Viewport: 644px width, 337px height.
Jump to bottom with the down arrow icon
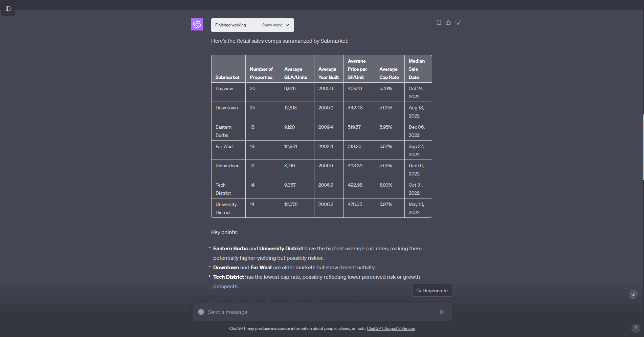click(633, 294)
